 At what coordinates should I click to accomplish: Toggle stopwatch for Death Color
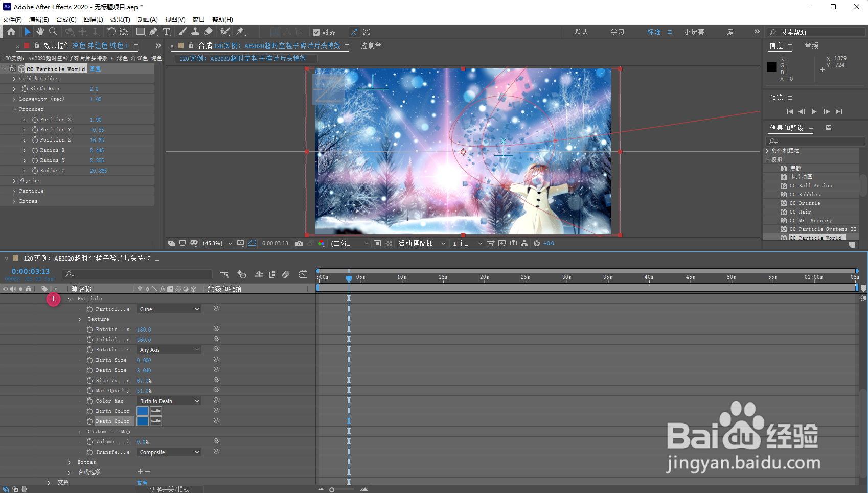click(89, 421)
